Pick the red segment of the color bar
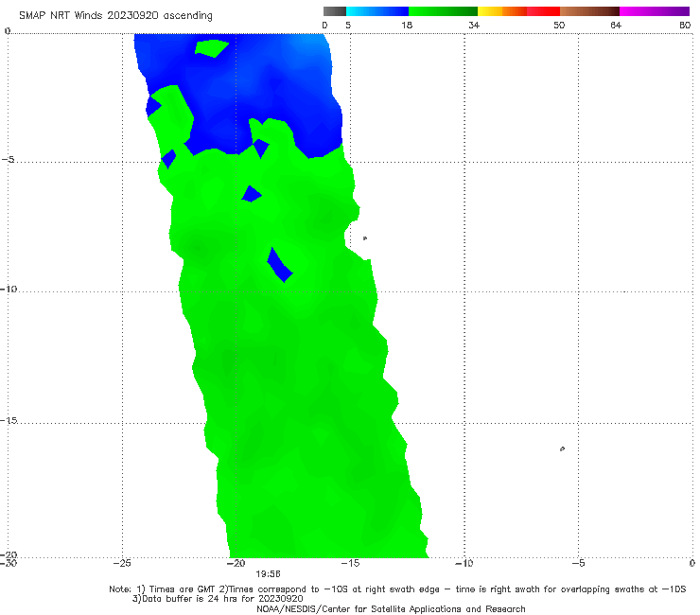This screenshot has width=700, height=615. (x=543, y=11)
